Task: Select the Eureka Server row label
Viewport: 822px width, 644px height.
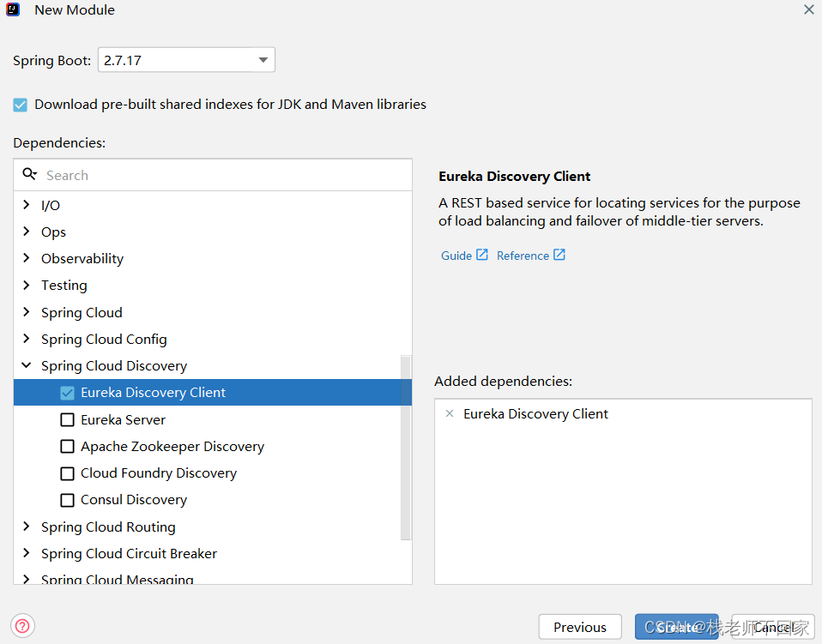Action: [x=124, y=419]
